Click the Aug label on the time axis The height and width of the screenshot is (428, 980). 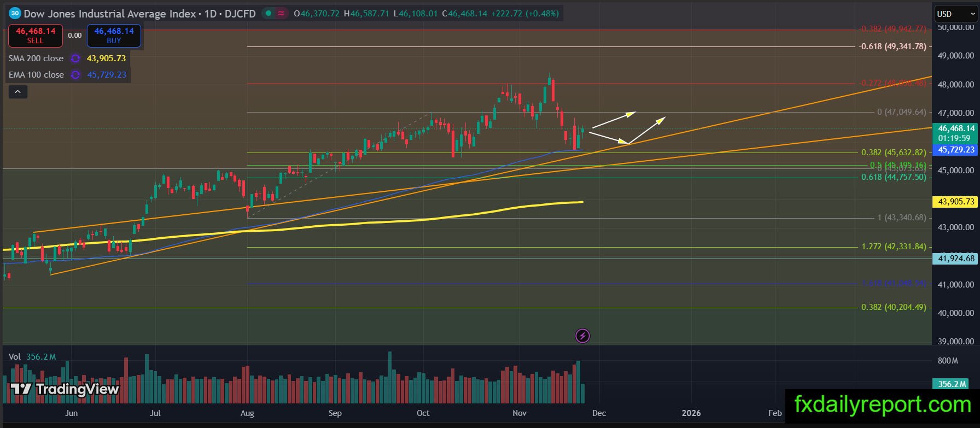coord(247,413)
